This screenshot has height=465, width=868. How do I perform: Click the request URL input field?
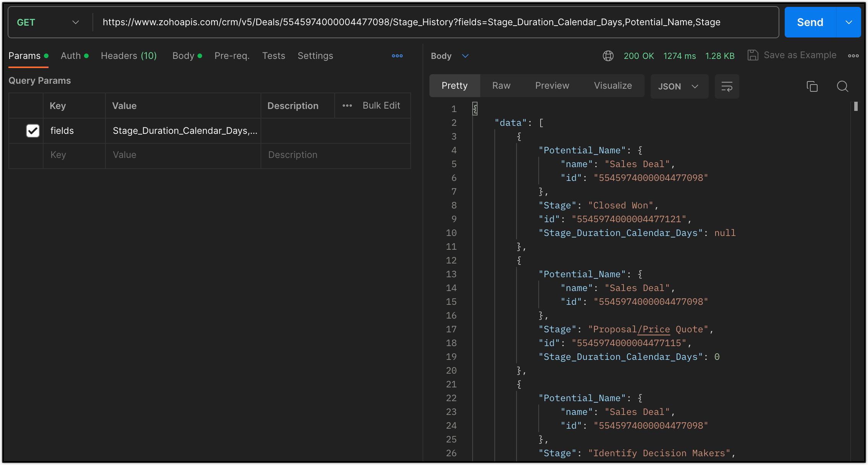click(x=411, y=22)
